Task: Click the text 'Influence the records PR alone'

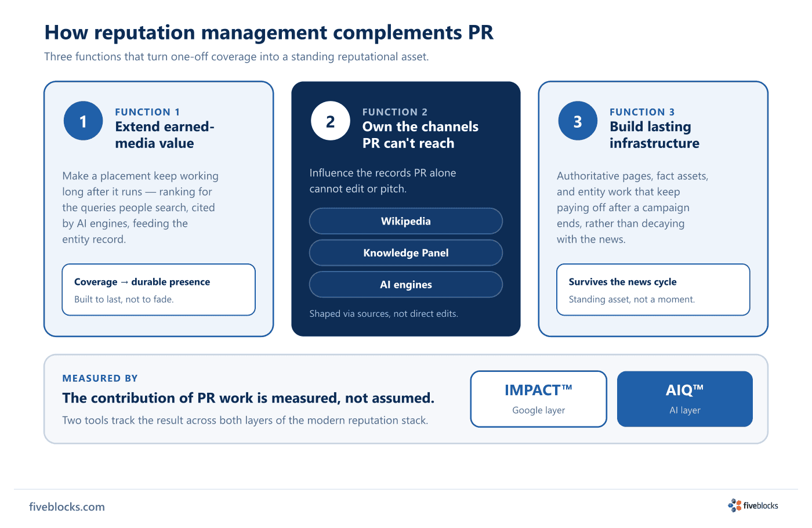Action: pos(383,173)
